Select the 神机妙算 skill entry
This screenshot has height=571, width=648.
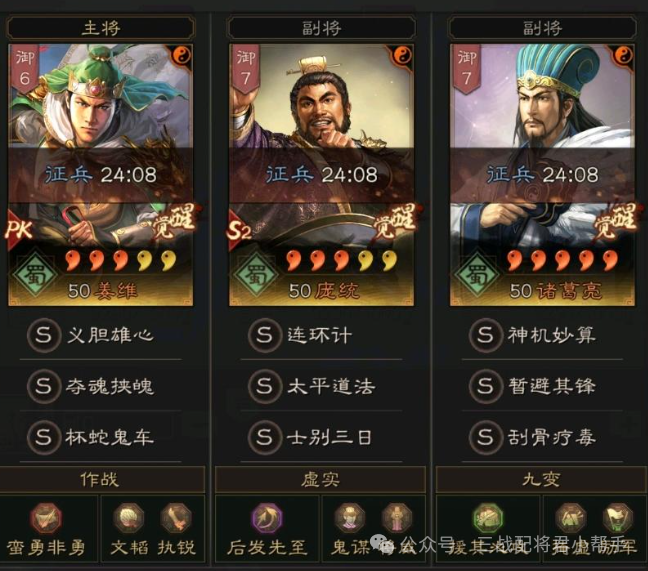click(533, 335)
